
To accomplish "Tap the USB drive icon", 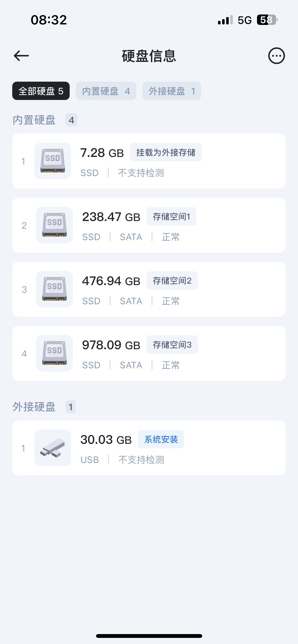I will pyautogui.click(x=53, y=448).
